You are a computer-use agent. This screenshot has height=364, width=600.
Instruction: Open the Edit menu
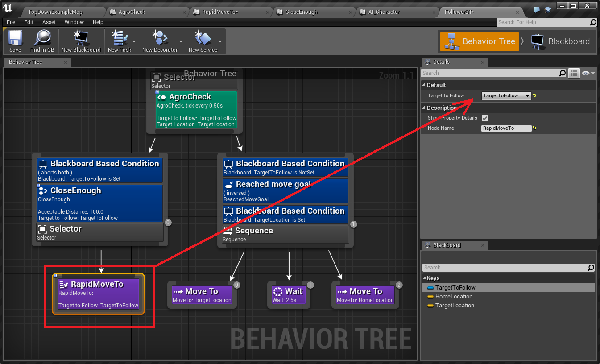coord(29,22)
